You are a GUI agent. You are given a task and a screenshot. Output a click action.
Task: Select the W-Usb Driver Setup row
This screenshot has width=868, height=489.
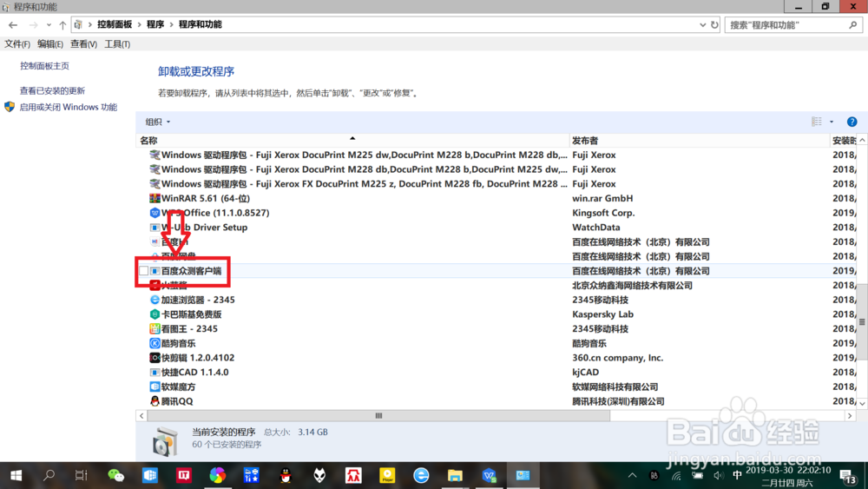[496, 227]
